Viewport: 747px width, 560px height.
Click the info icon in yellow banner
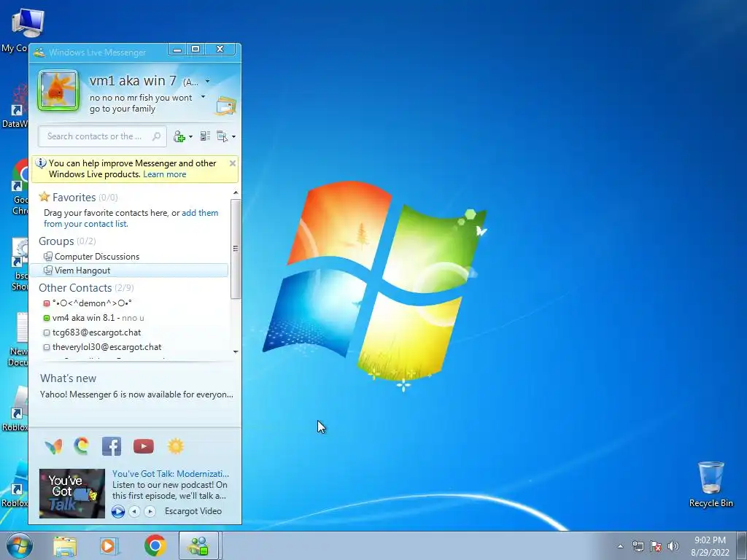(41, 163)
